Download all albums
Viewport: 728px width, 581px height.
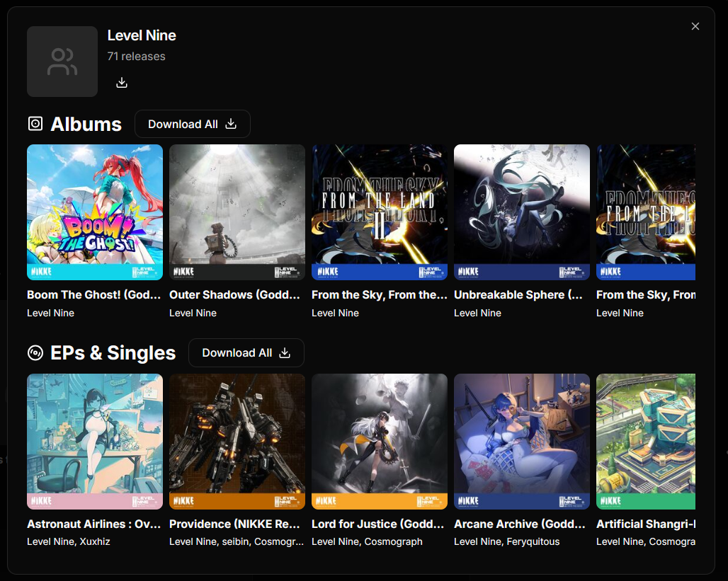coord(192,124)
